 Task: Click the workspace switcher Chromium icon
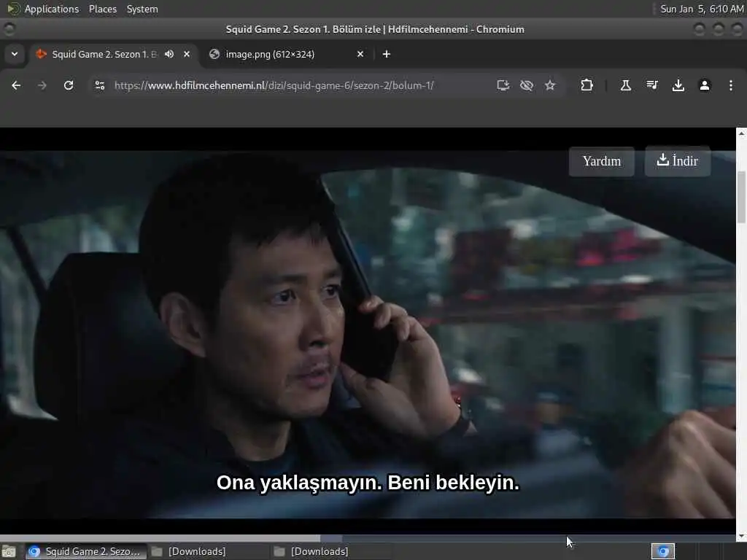[x=663, y=551]
